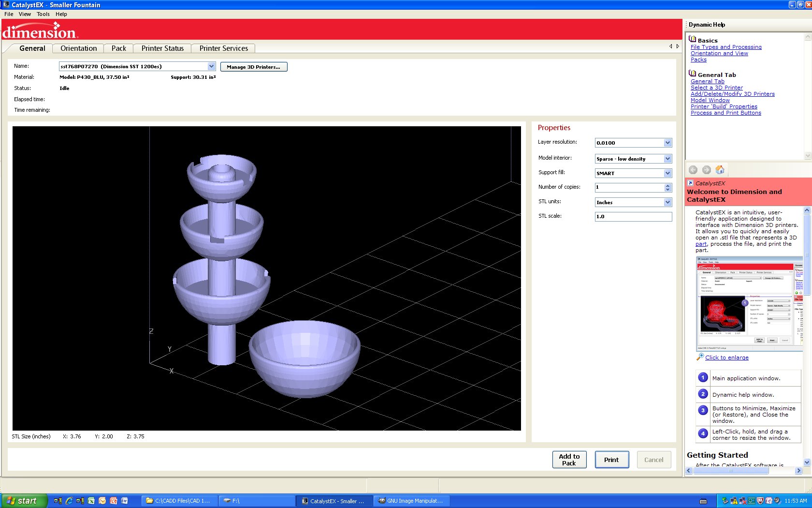
Task: Click Safely Remove Hardware tray icon
Action: coord(725,501)
